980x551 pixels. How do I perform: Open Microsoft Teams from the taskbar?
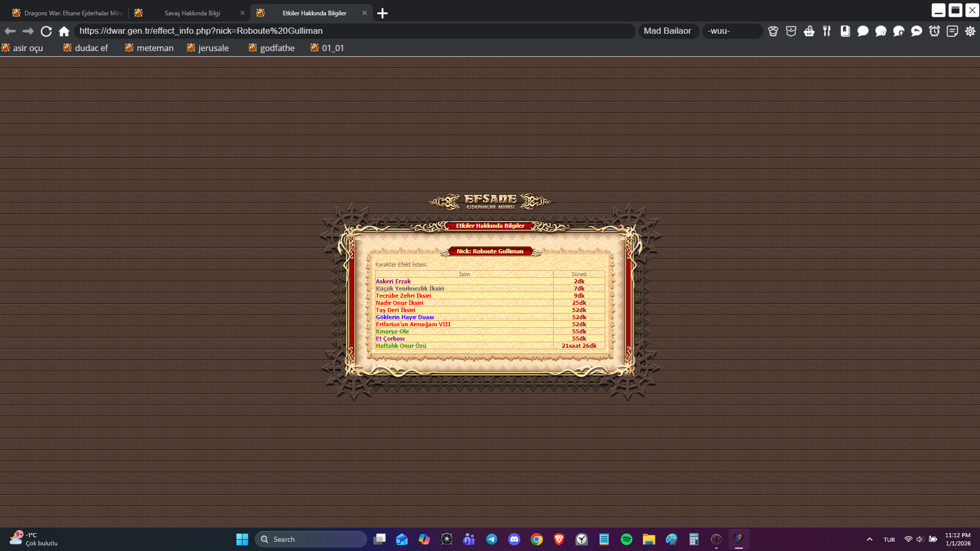[469, 539]
